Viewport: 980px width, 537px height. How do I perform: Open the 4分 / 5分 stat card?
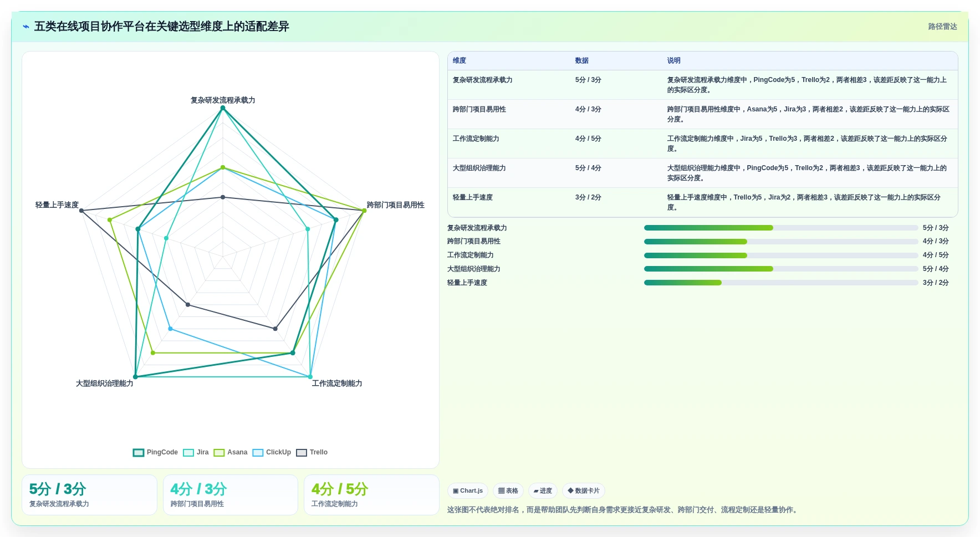tap(371, 495)
